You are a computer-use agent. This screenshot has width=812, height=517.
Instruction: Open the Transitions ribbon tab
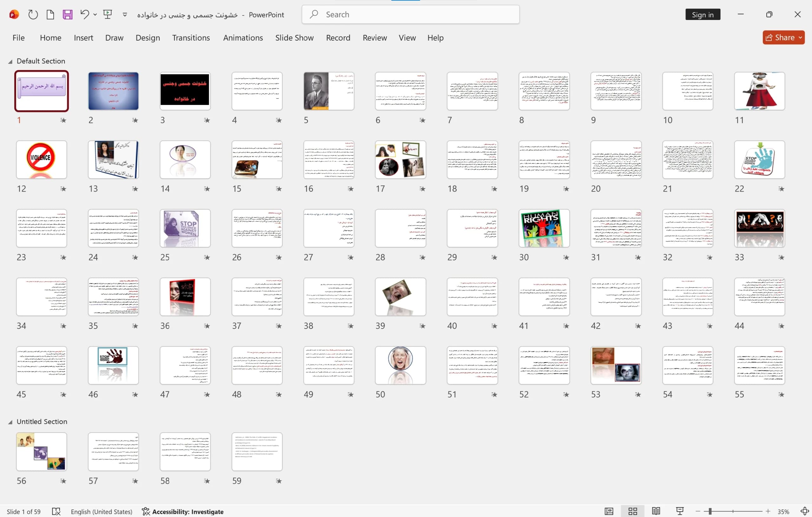pos(191,38)
